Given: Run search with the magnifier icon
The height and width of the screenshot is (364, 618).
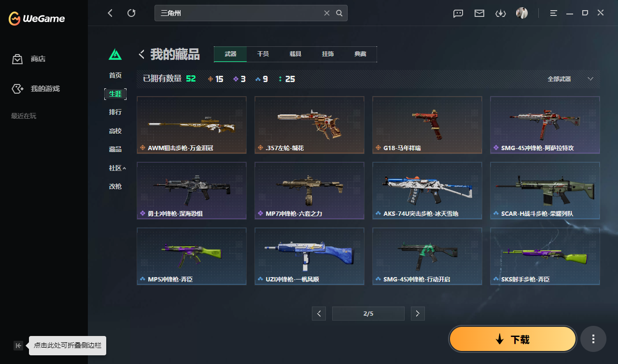Looking at the screenshot, I should (339, 13).
